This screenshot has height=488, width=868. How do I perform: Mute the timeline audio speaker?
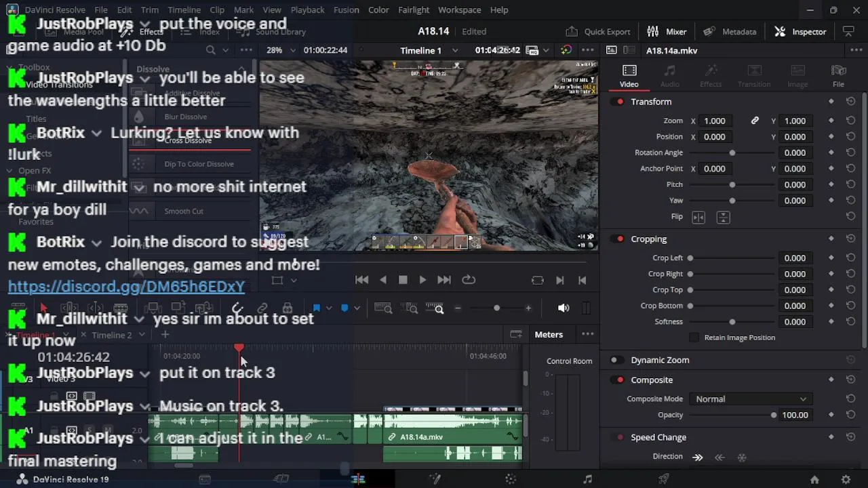pos(564,308)
